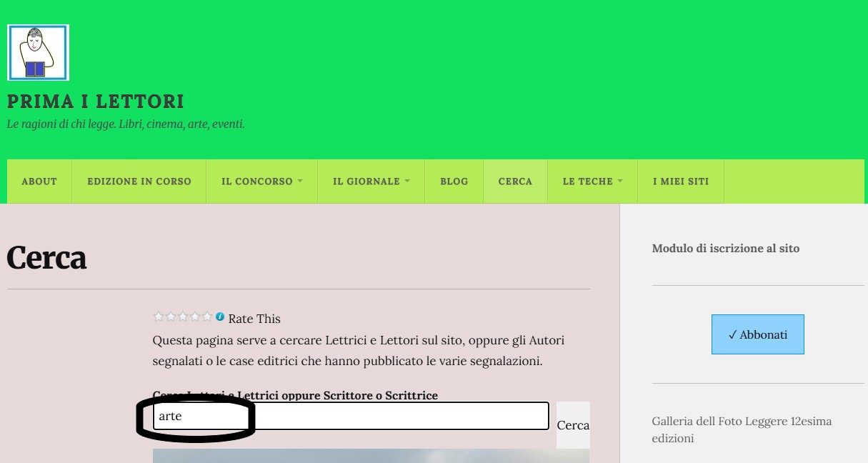Image resolution: width=868 pixels, height=463 pixels.
Task: Navigate to the Blog section
Action: point(454,181)
